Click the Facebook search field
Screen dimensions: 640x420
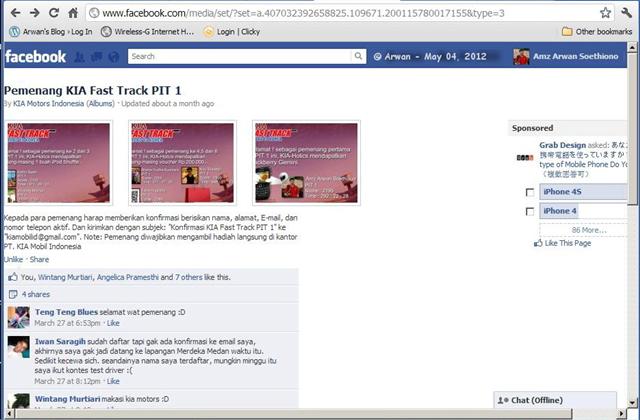click(239, 56)
